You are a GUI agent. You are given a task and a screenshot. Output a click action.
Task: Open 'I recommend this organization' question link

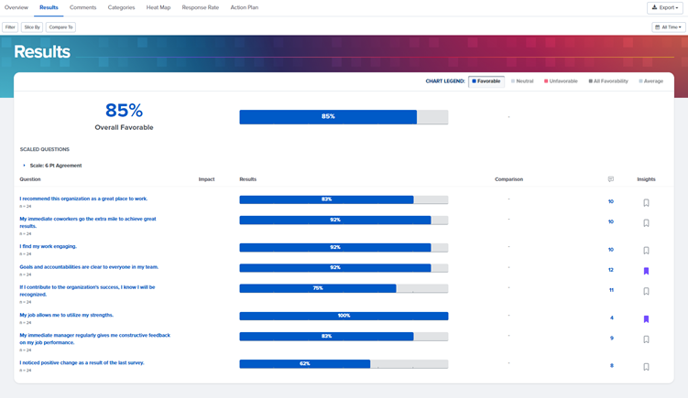(x=83, y=199)
